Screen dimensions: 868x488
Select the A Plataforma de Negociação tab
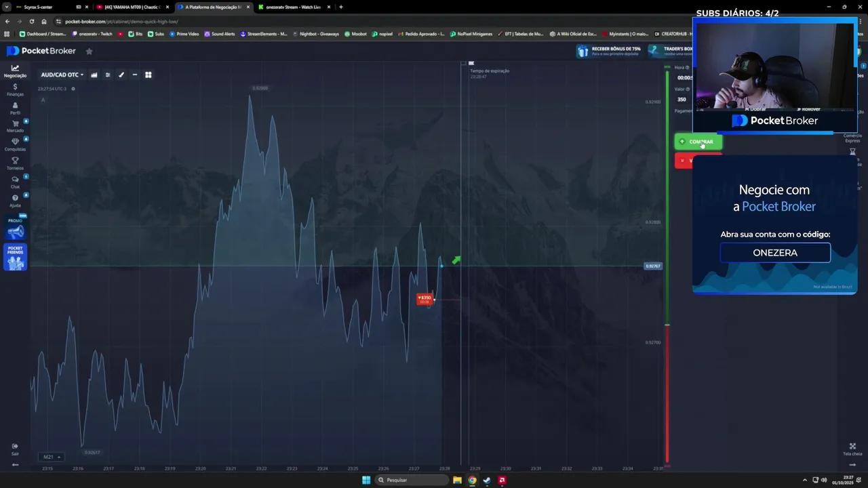(213, 7)
